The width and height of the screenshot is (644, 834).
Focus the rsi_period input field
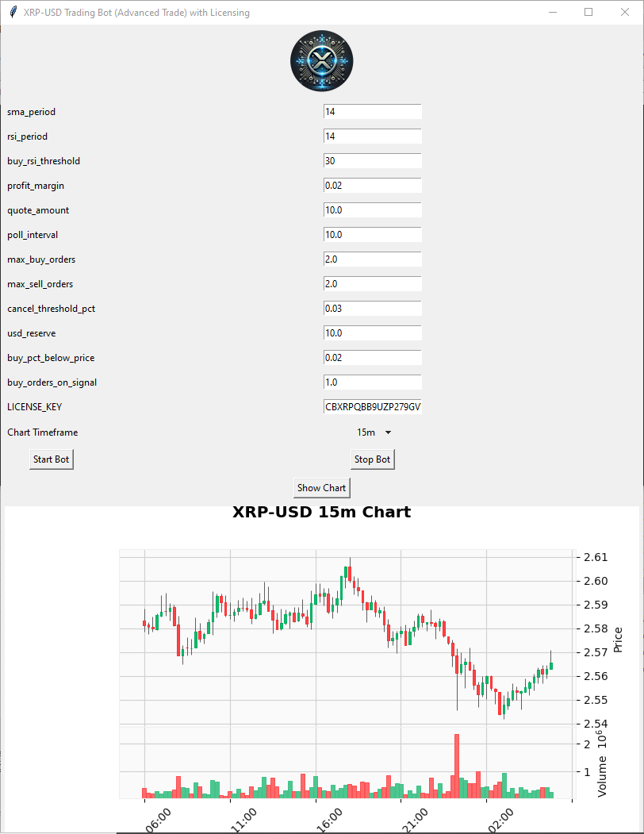(372, 136)
